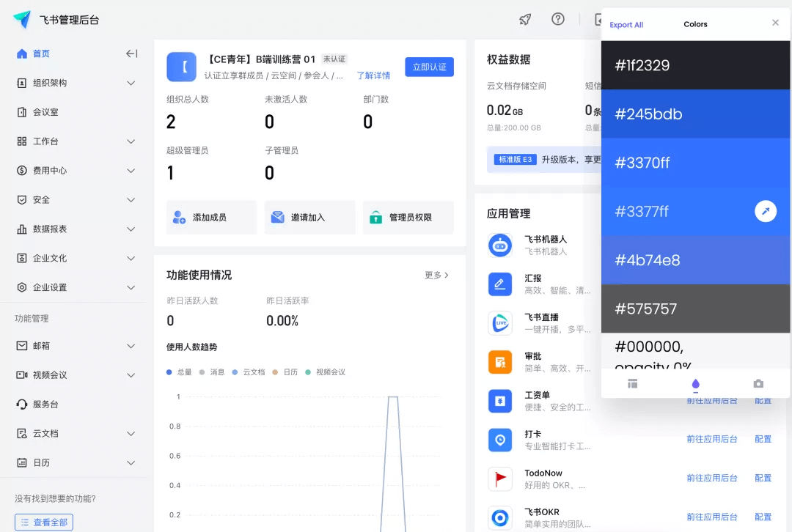This screenshot has height=532, width=792.
Task: Open 前往应用后台 for TodoNow
Action: point(711,478)
